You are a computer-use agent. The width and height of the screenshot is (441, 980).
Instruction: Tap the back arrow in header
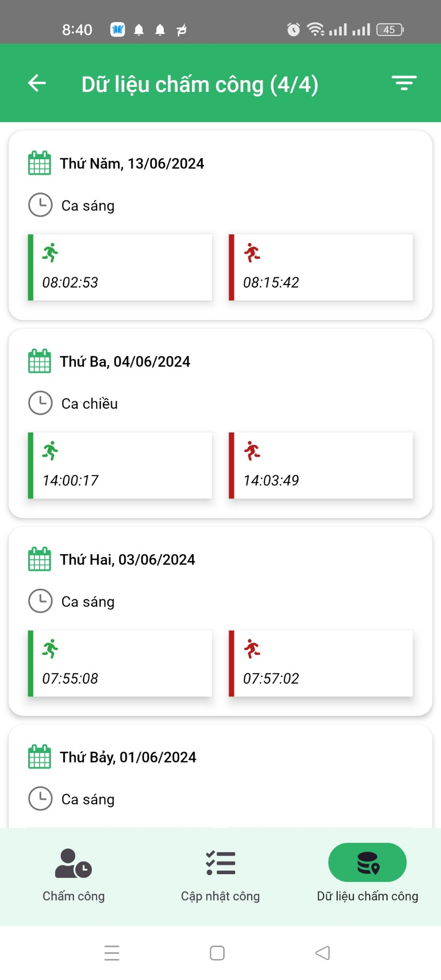pyautogui.click(x=37, y=83)
